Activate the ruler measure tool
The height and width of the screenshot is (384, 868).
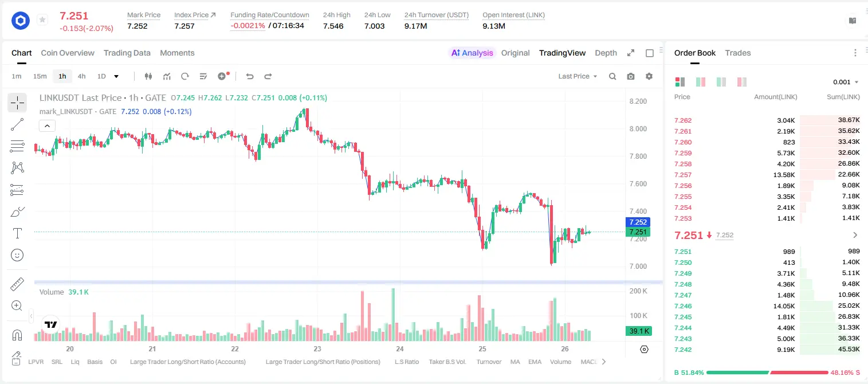(x=17, y=284)
